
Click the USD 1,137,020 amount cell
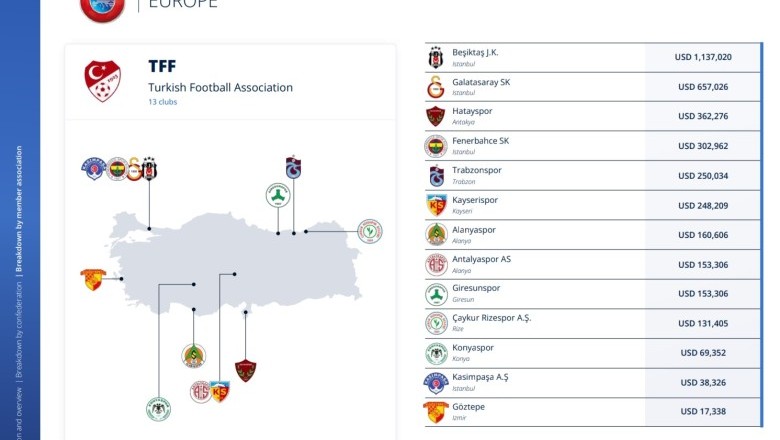coord(703,57)
